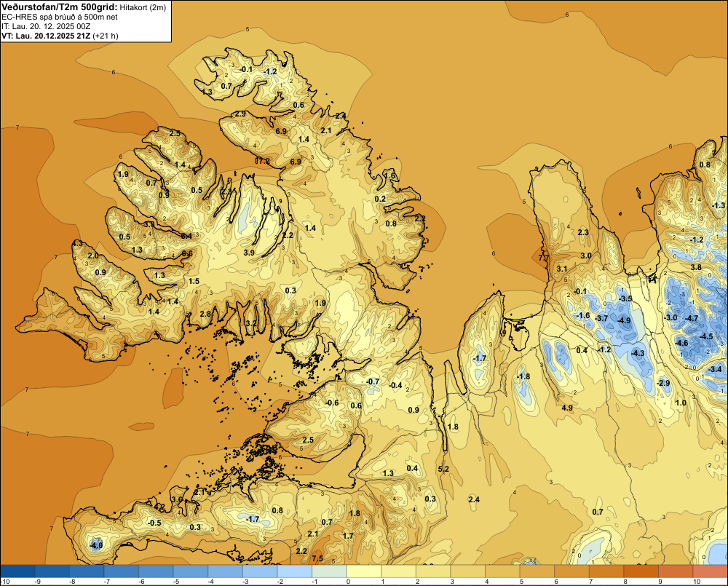The image size is (728, 586).
Task: Click the legend scale label 10
Action: 697,582
